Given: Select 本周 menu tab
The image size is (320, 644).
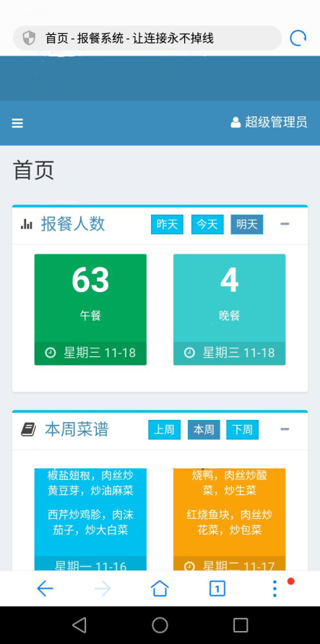Looking at the screenshot, I should tap(204, 429).
